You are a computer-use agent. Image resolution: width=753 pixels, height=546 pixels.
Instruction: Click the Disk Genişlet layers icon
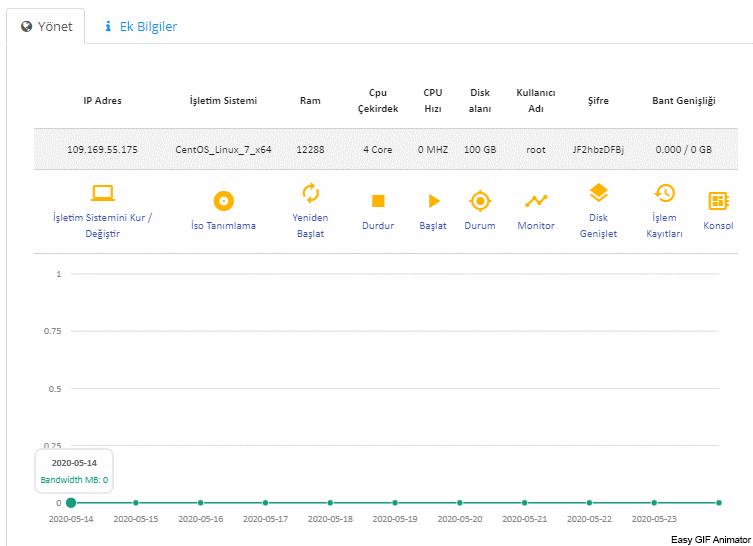click(x=598, y=193)
